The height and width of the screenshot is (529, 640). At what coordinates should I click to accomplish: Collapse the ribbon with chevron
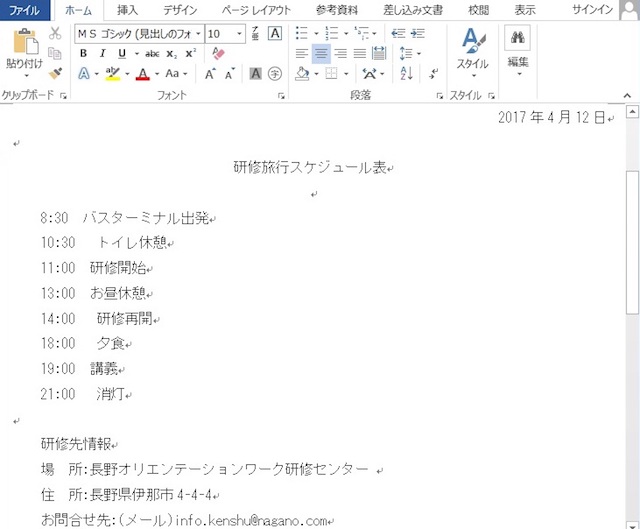pos(627,96)
